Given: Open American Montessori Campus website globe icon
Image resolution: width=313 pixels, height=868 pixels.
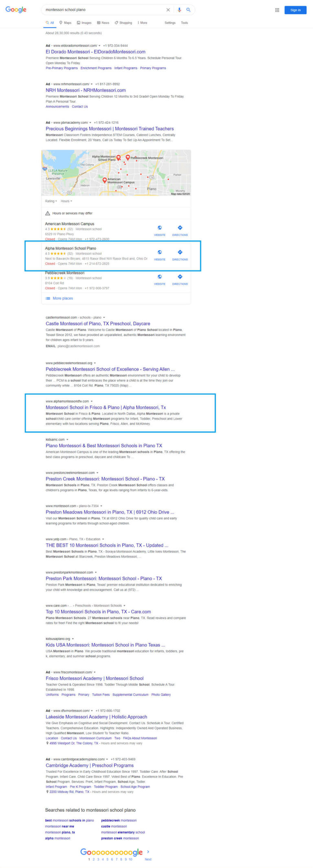Looking at the screenshot, I should click(x=160, y=228).
